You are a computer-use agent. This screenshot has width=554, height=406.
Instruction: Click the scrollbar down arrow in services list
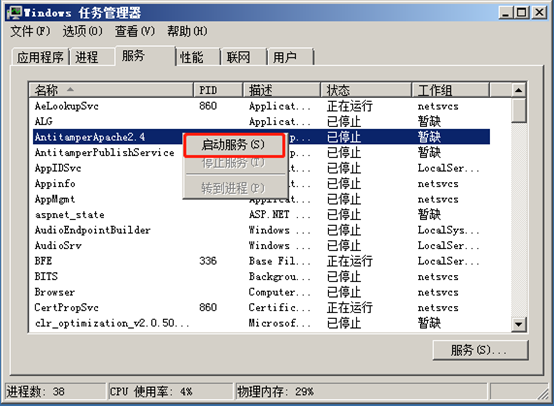click(x=518, y=324)
